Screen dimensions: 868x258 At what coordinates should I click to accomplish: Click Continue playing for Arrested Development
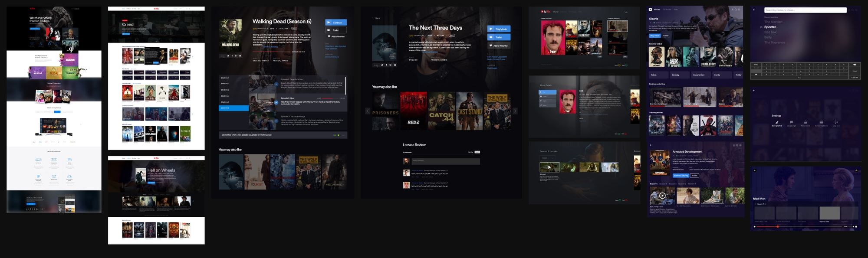point(681,176)
